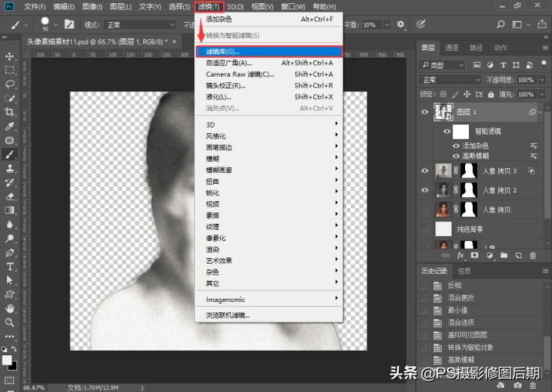Image resolution: width=552 pixels, height=392 pixels.
Task: Select the Hand tool
Action: click(x=9, y=308)
